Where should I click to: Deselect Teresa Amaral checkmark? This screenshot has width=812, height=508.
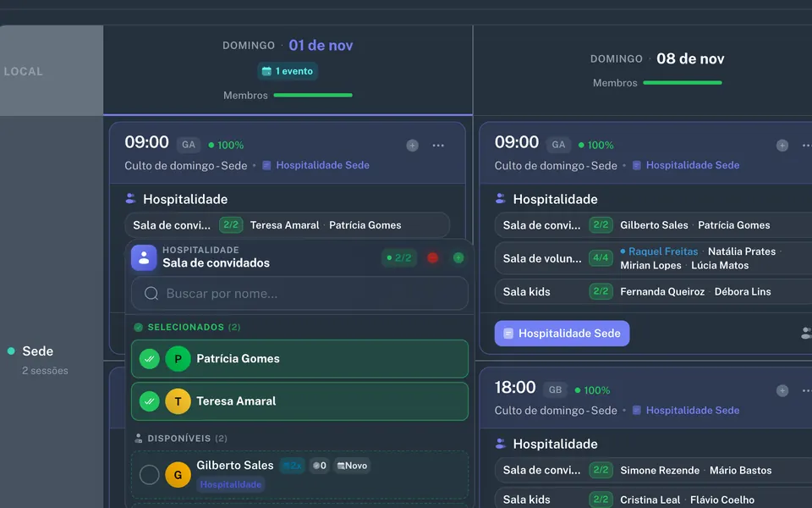pos(149,401)
